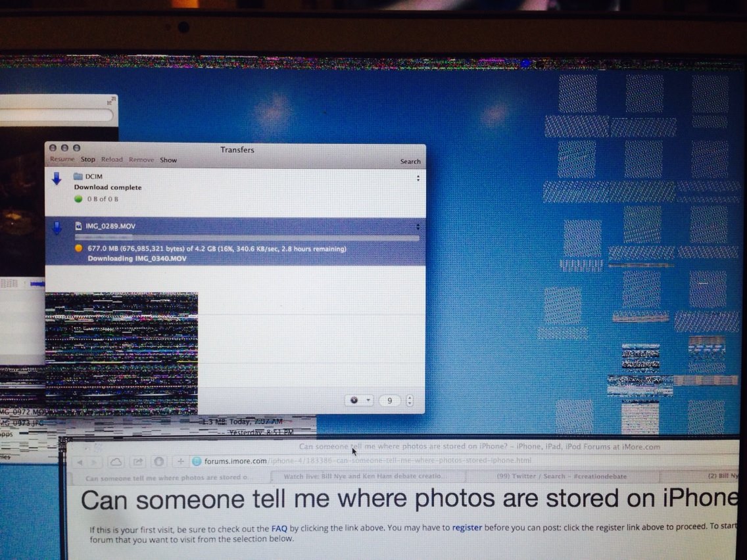Click the Transfers window title
The image size is (747, 560).
[x=237, y=149]
